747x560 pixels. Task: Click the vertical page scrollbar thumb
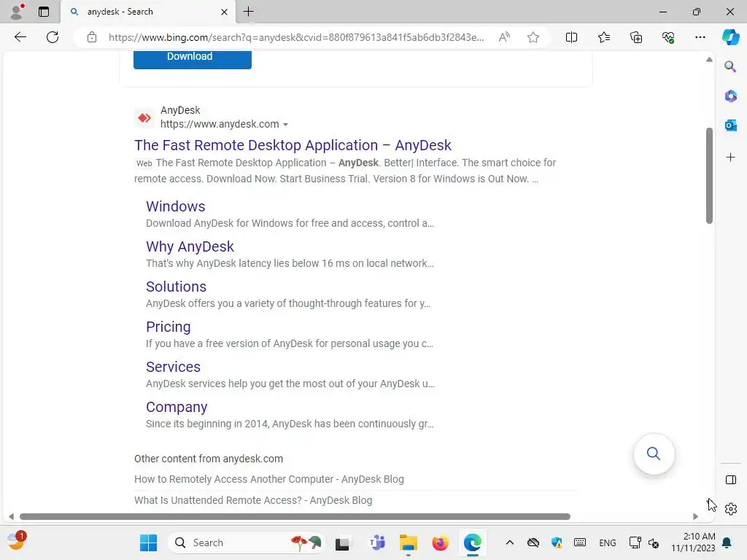coord(709,175)
